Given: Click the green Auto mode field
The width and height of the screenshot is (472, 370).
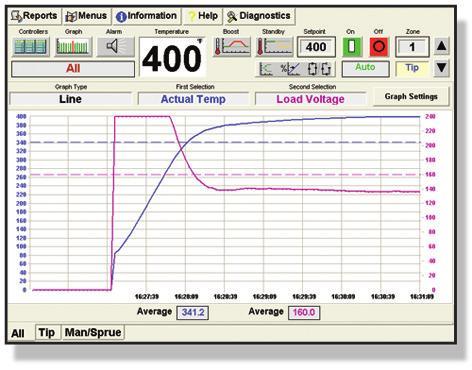Looking at the screenshot, I should (365, 69).
